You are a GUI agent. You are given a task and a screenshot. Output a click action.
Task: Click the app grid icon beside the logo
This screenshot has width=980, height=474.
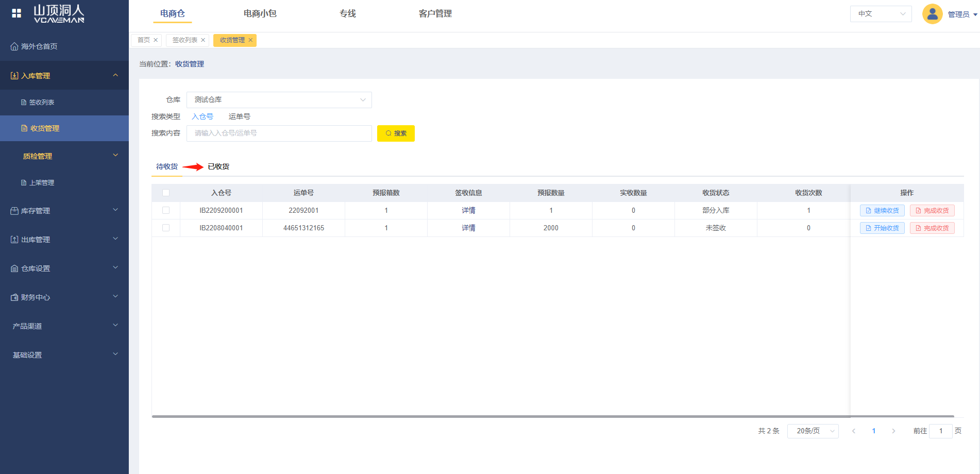(16, 13)
